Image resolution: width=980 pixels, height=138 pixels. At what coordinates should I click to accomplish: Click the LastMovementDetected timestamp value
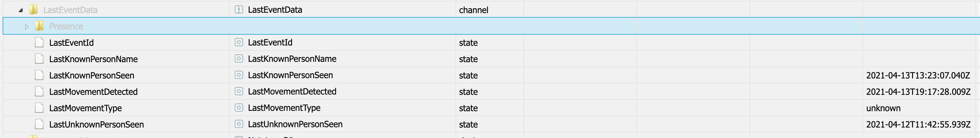pos(918,92)
